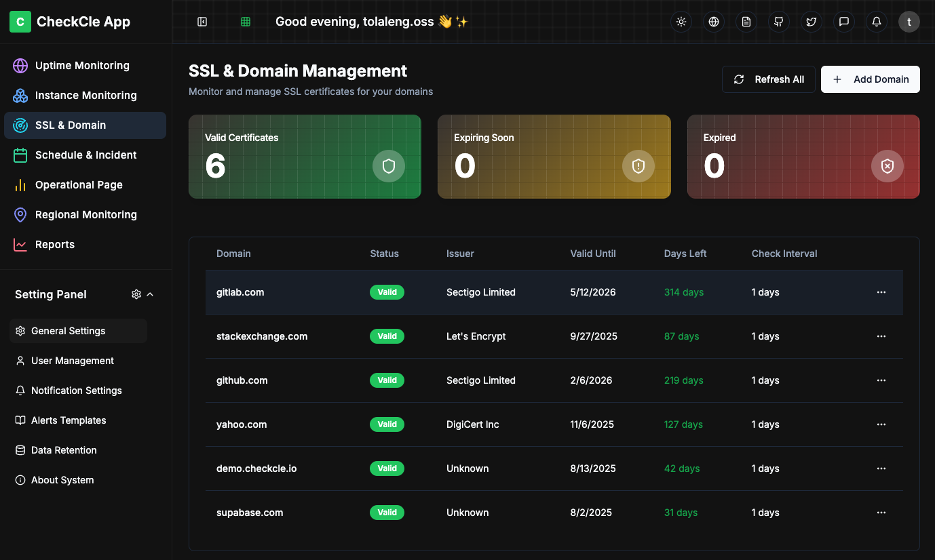Open the documentation icon in the header
935x560 pixels.
click(x=746, y=21)
